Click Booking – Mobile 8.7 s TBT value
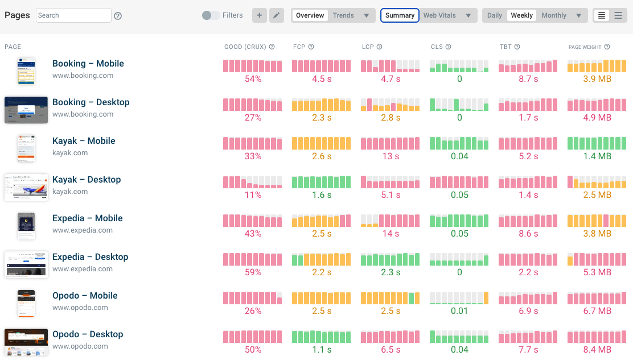The height and width of the screenshot is (364, 633). tap(528, 79)
